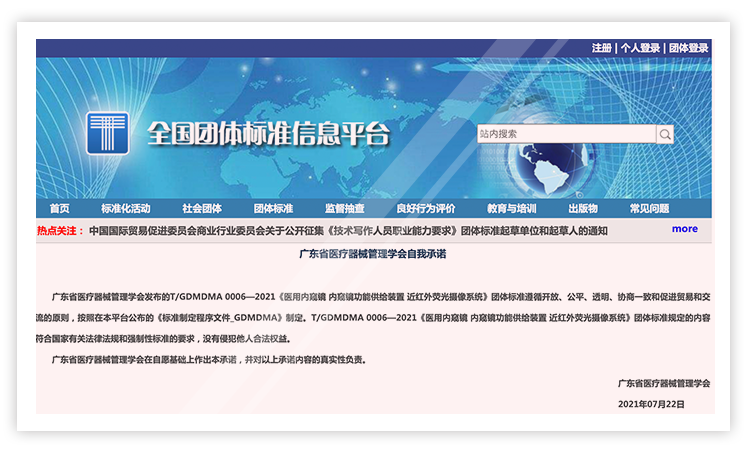Click in the 站内搜索 search field
This screenshot has width=750, height=453.
pos(565,134)
